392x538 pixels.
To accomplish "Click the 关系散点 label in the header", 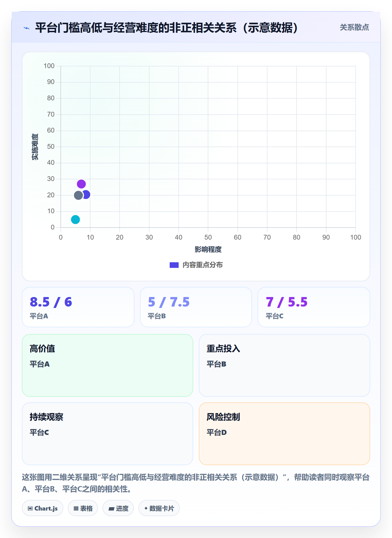I will click(354, 27).
